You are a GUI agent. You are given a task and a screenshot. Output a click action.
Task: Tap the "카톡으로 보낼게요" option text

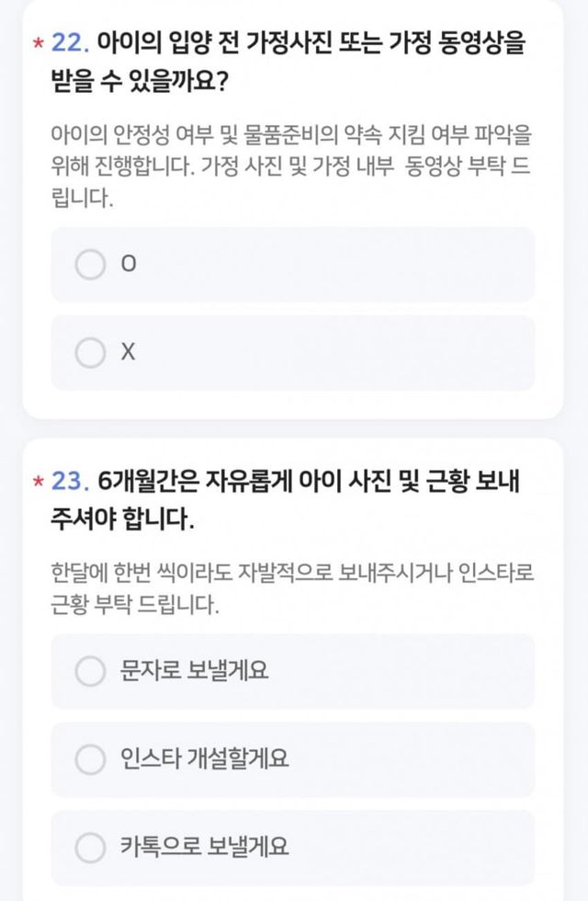tap(204, 847)
